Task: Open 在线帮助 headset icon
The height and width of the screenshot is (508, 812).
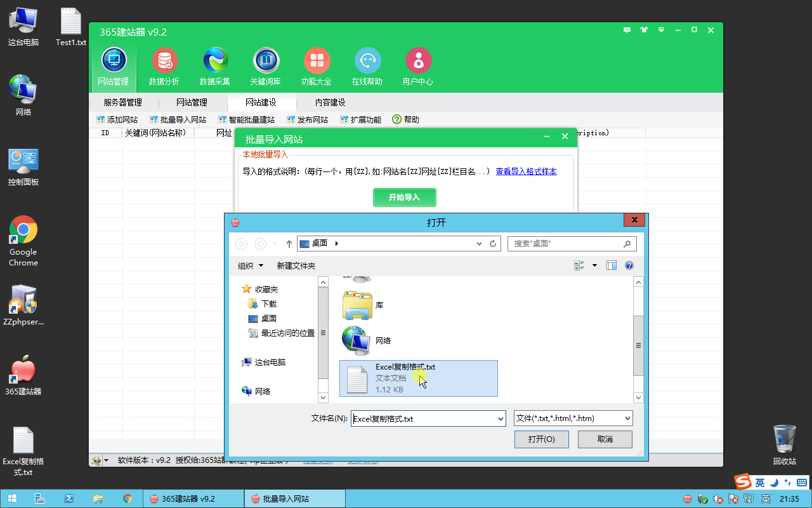Action: [367, 67]
